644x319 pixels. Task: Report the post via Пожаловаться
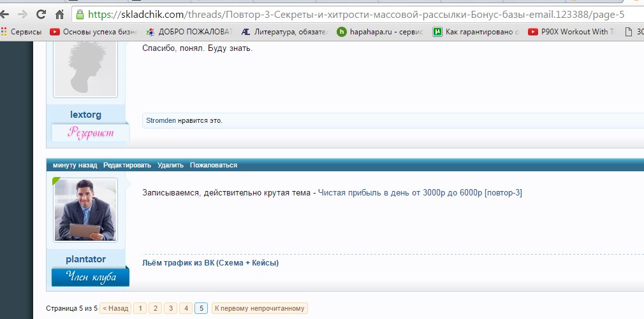[x=214, y=166]
